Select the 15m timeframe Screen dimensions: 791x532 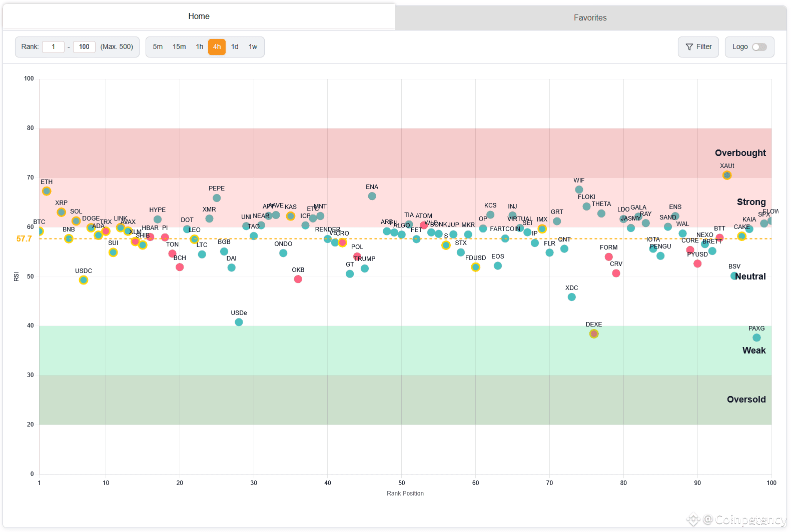(179, 47)
